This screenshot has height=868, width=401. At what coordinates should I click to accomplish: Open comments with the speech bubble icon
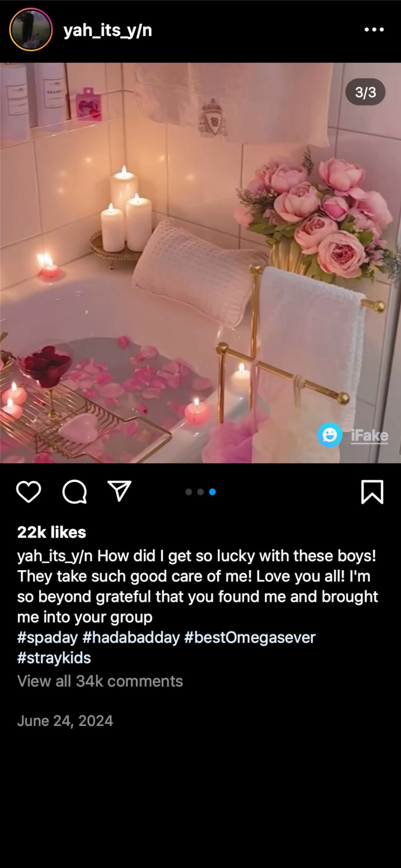point(75,492)
